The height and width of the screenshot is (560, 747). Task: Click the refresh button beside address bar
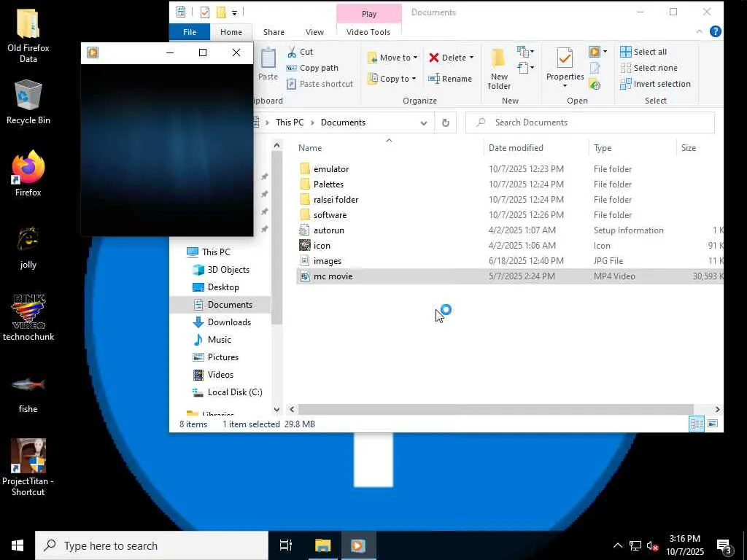click(446, 122)
